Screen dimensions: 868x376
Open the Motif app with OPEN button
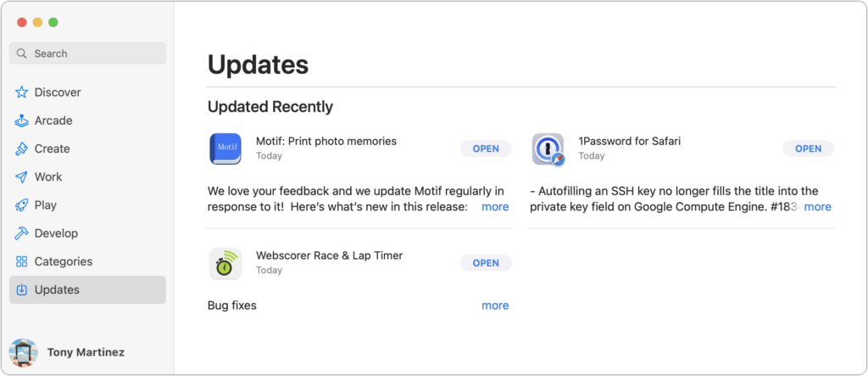point(486,149)
